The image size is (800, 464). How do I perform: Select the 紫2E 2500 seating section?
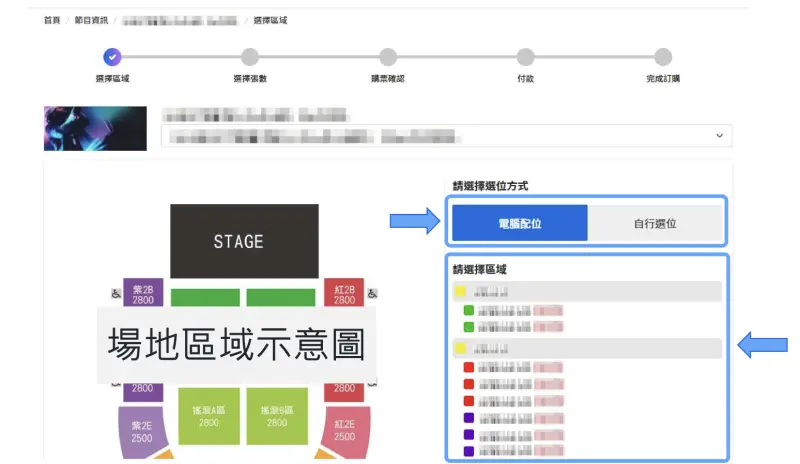coord(142,432)
